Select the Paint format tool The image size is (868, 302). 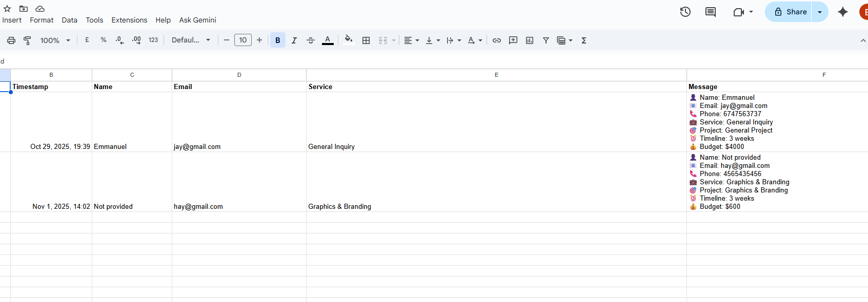[28, 40]
